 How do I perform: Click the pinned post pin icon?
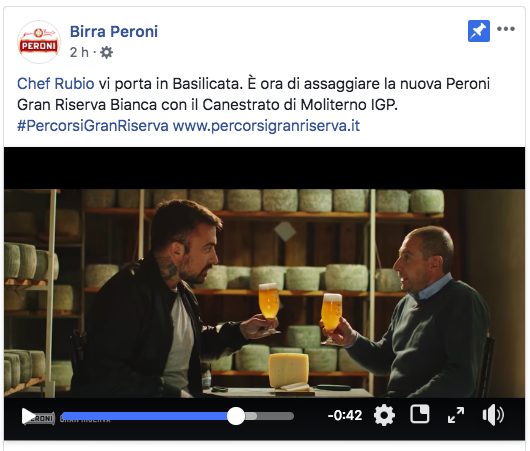479,31
